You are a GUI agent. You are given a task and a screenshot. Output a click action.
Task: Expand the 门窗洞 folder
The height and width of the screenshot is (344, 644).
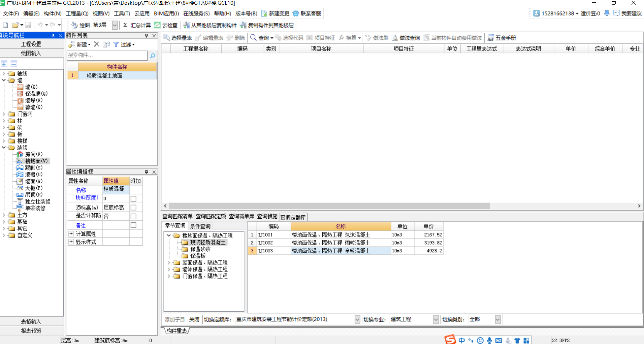(4, 114)
